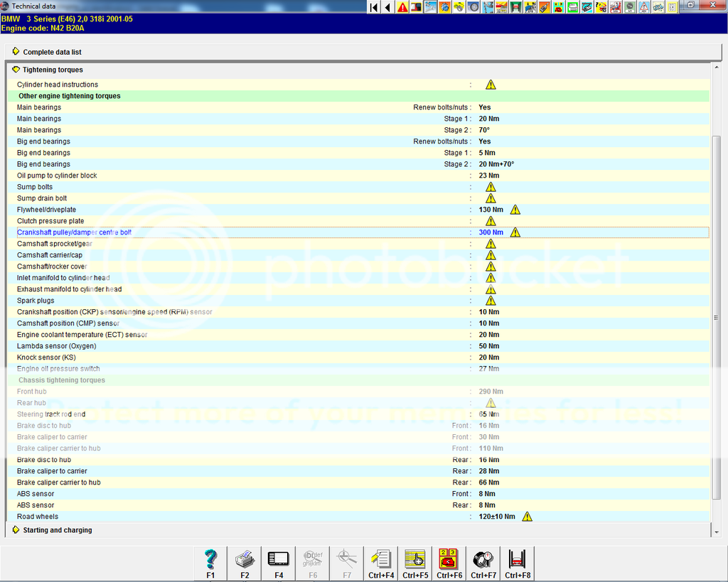Open the Inlet manifold warning icon
Viewport: 728px width, 582px height.
pos(491,278)
